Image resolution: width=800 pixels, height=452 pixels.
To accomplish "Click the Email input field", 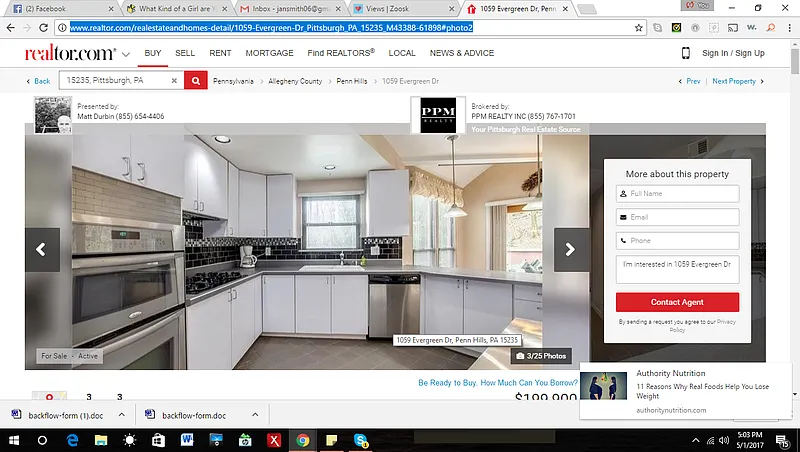I will (x=677, y=217).
